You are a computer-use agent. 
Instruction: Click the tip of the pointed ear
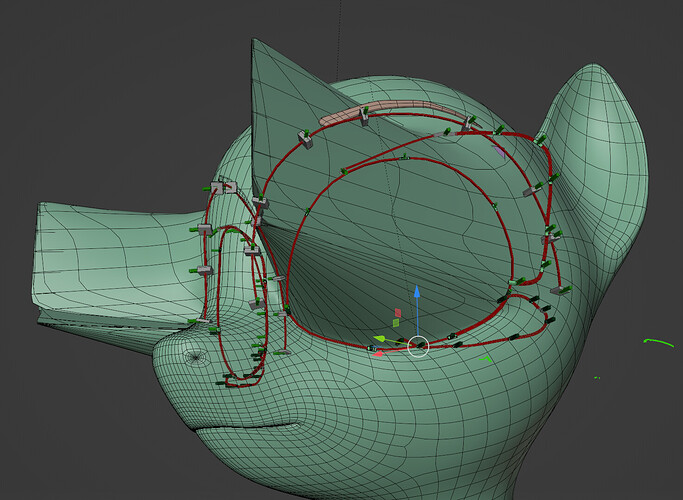254,42
